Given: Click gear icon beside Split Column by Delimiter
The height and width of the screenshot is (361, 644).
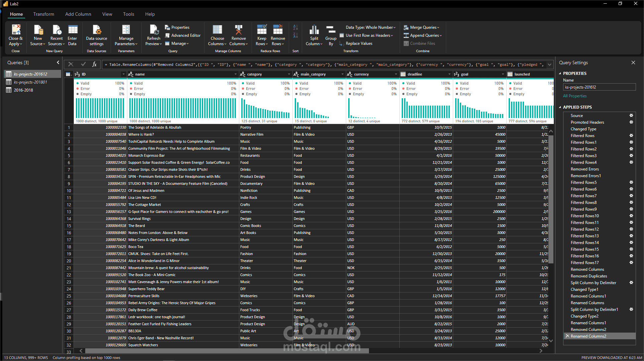Looking at the screenshot, I should click(x=631, y=282).
